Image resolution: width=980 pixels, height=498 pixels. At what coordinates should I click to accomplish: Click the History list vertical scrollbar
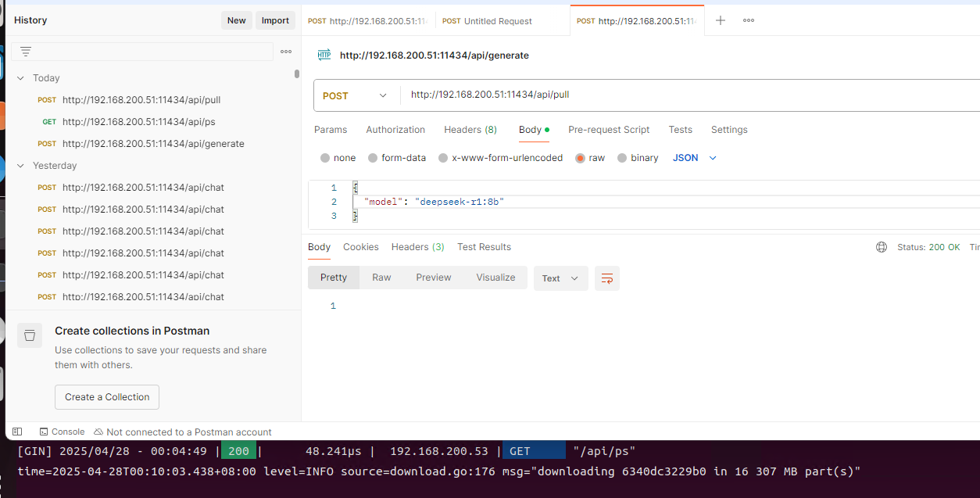pyautogui.click(x=297, y=74)
